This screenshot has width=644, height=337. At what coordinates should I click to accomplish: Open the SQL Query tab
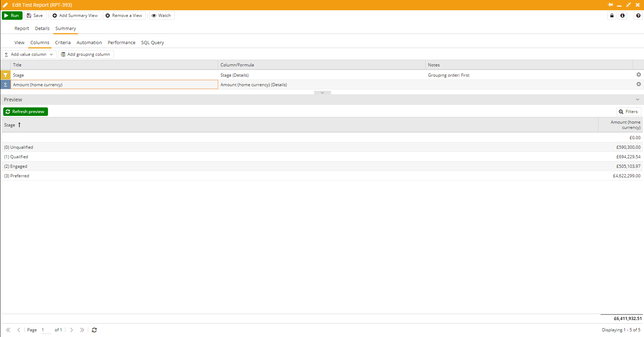152,43
